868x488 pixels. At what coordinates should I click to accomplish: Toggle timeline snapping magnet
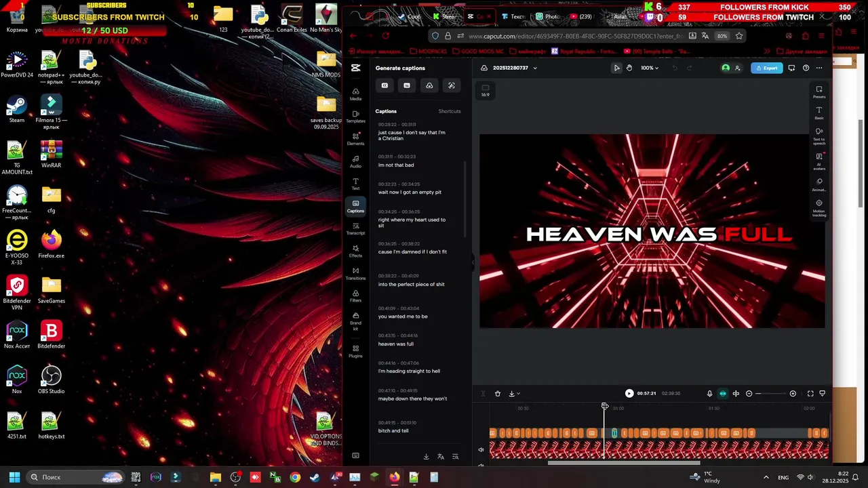(x=723, y=393)
